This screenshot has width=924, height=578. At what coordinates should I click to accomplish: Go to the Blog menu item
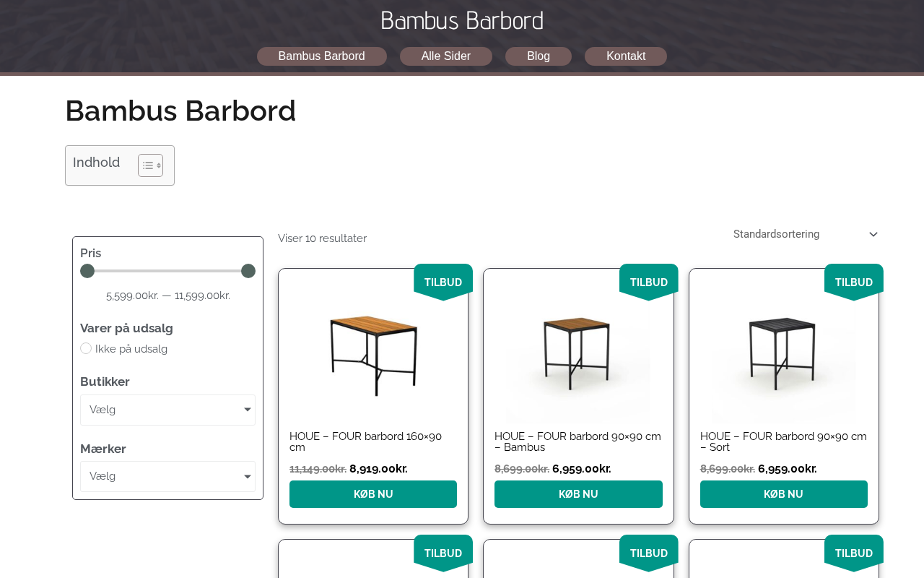(x=539, y=56)
